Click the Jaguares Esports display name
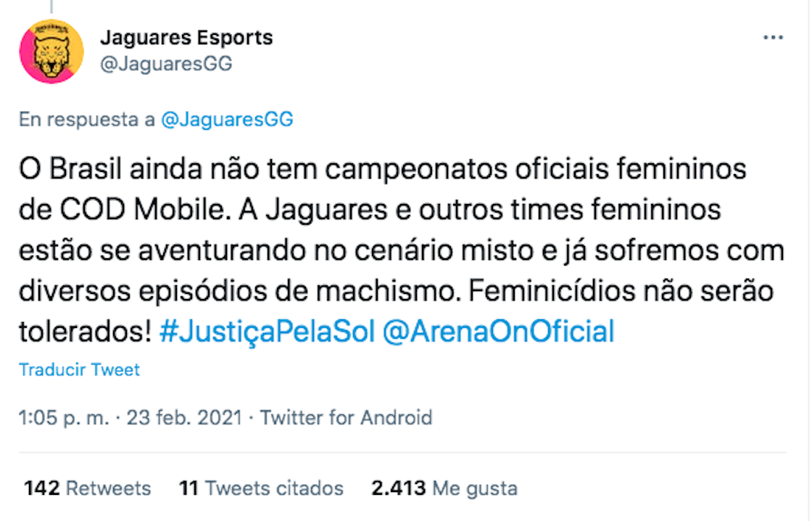 [x=186, y=38]
